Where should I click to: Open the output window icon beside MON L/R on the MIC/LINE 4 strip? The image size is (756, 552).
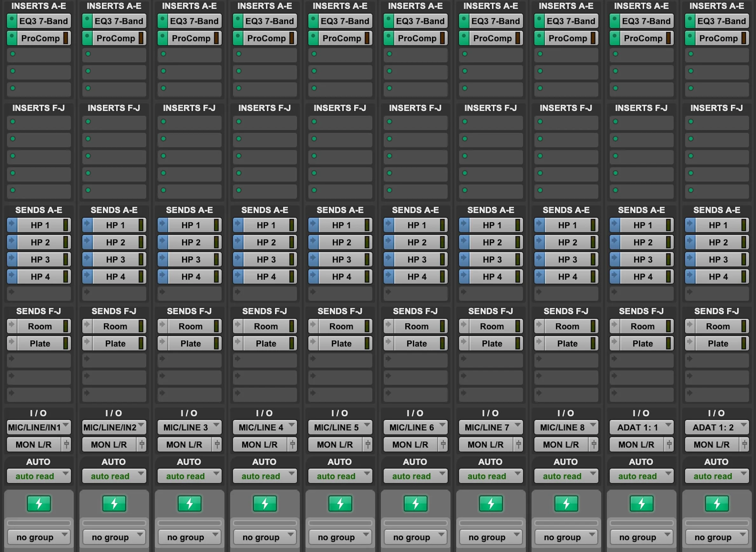coord(292,445)
